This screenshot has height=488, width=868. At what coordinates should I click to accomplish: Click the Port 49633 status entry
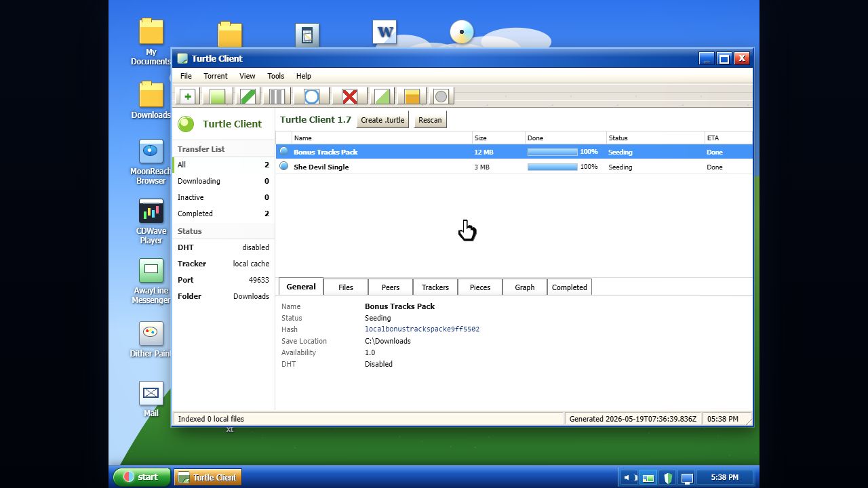coord(224,280)
